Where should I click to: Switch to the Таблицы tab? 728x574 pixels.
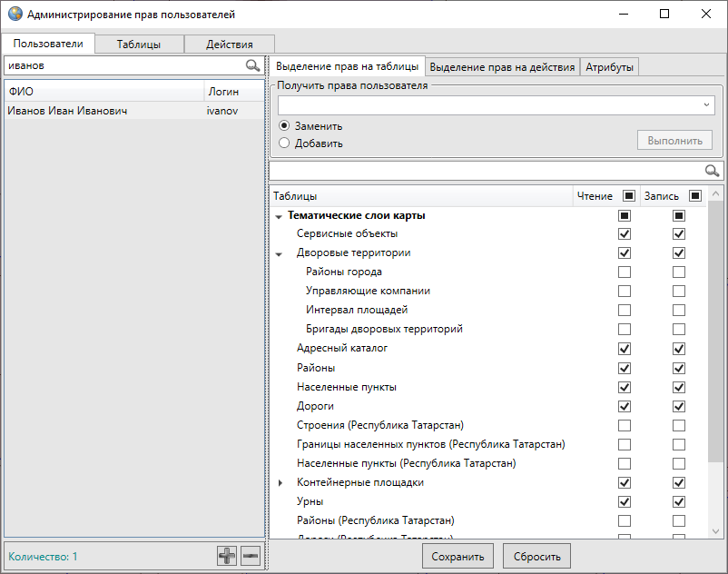click(139, 45)
